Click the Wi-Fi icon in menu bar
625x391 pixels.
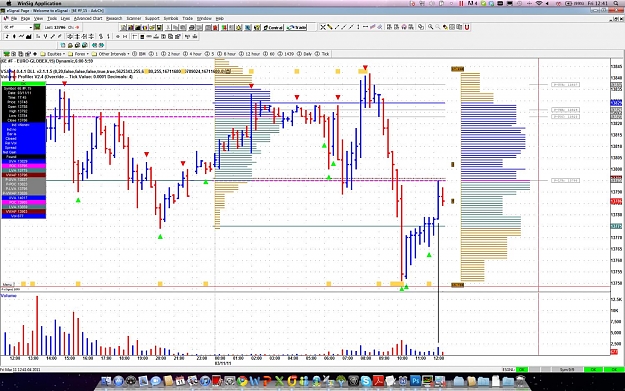pyautogui.click(x=539, y=3)
